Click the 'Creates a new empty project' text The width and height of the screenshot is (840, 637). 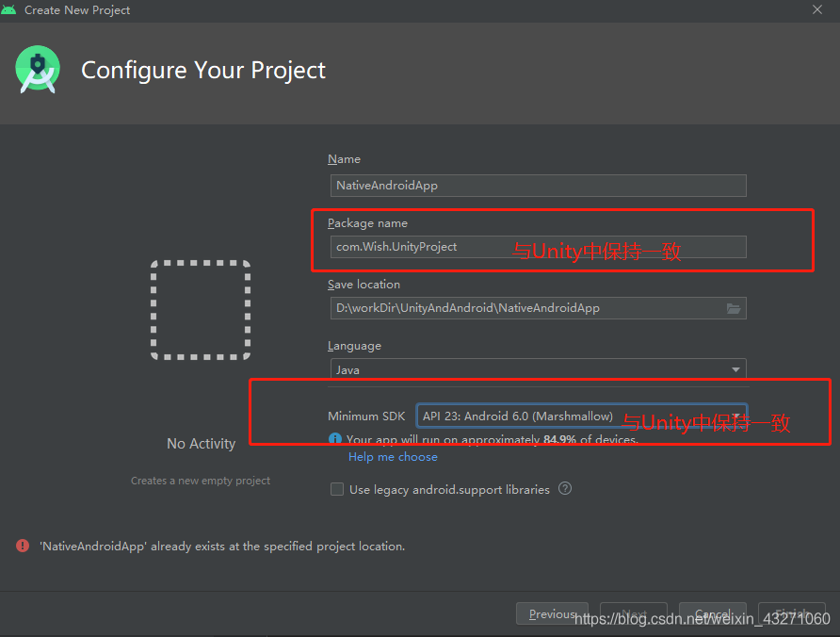[201, 481]
